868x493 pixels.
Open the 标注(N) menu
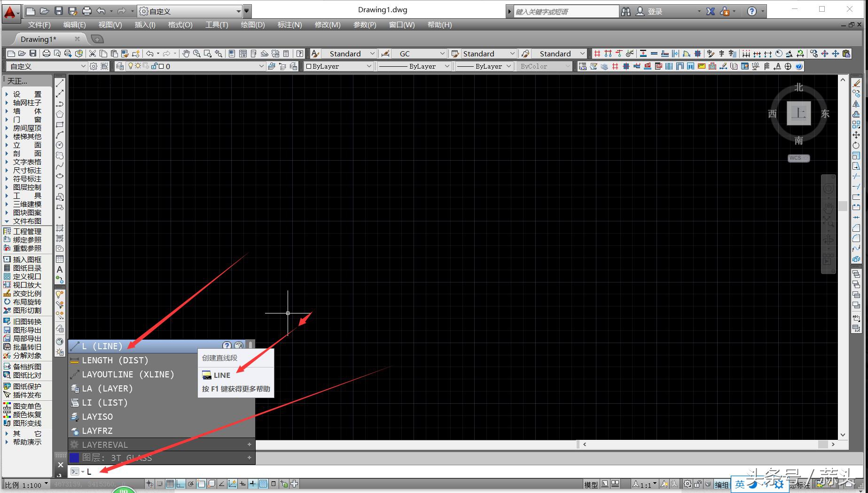tap(290, 25)
